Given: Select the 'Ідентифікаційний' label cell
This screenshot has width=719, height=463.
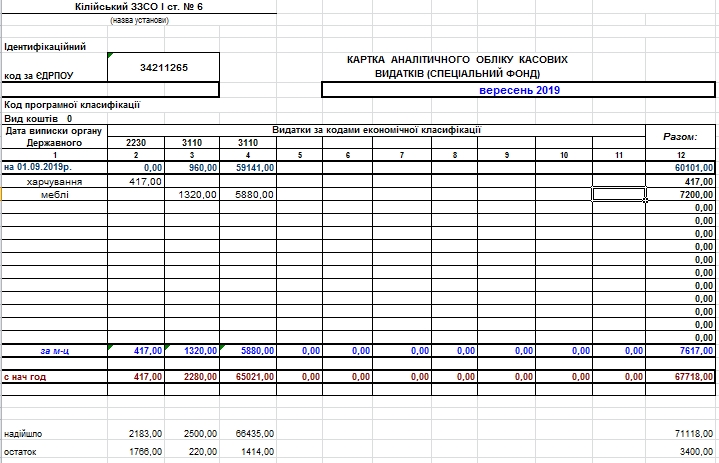Looking at the screenshot, I should pos(45,47).
